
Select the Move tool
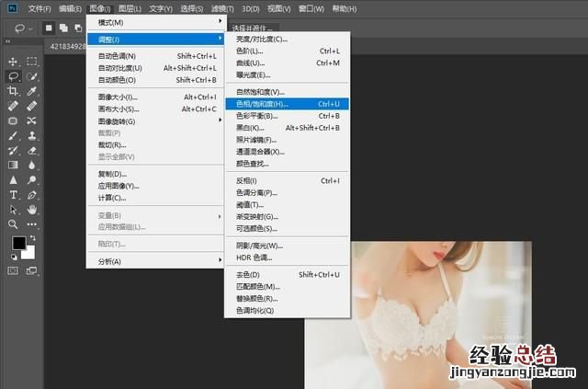(x=13, y=62)
